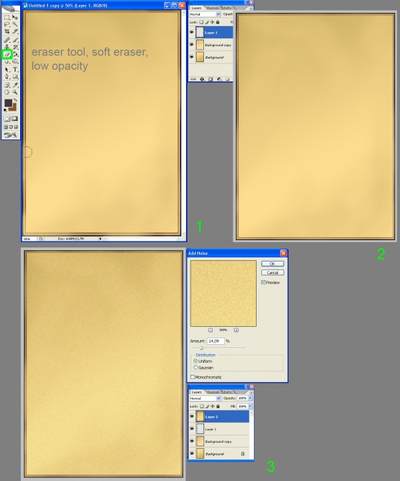This screenshot has width=400, height=481.
Task: Click zoom percentage field in document status bar
Action: (x=29, y=239)
